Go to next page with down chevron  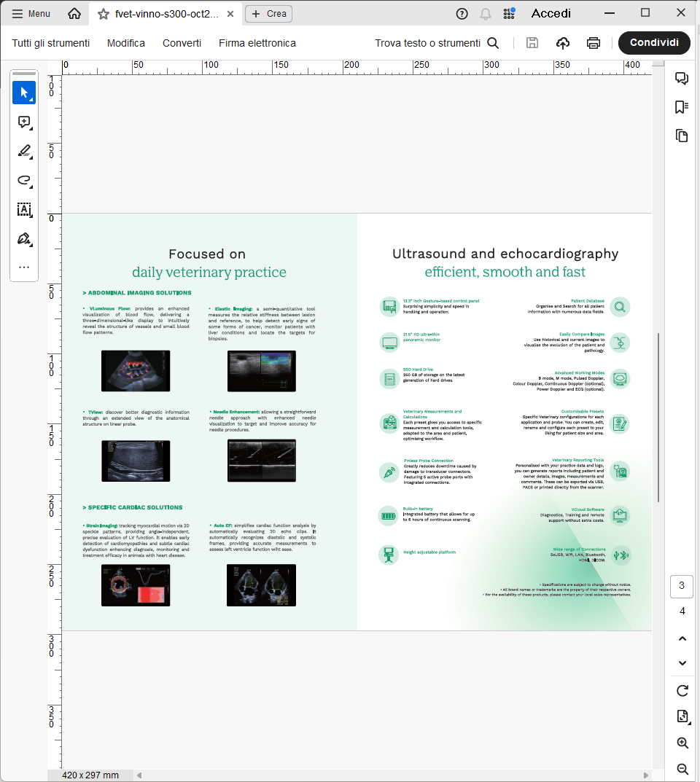pyautogui.click(x=682, y=663)
